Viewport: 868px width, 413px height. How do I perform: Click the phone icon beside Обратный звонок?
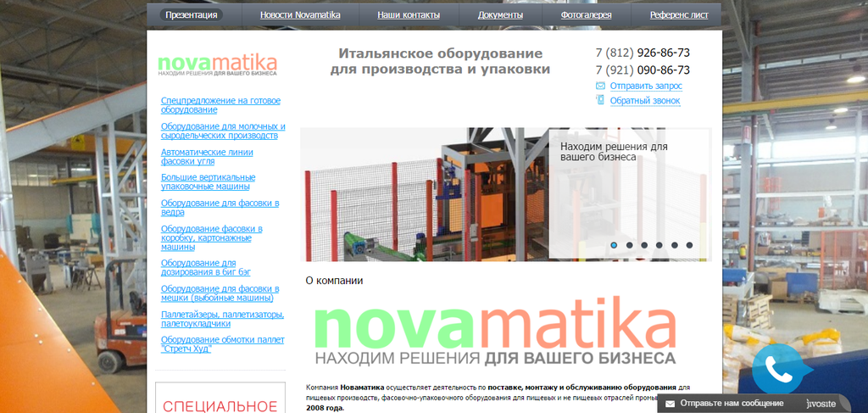coord(600,100)
